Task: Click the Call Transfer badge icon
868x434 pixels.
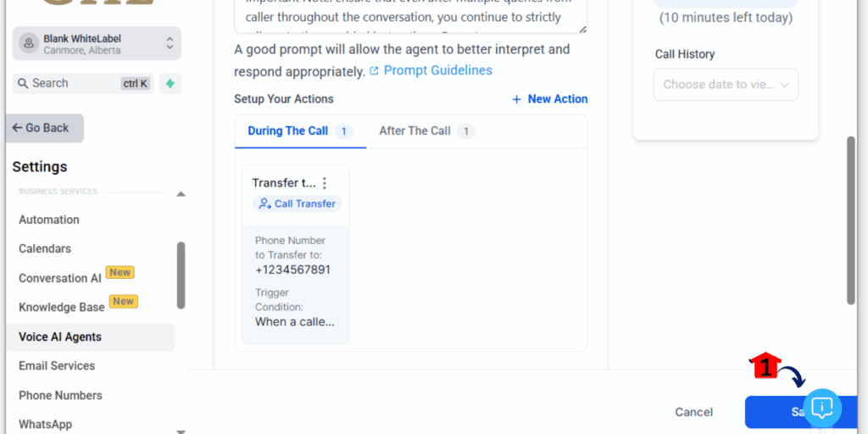Action: coord(265,203)
